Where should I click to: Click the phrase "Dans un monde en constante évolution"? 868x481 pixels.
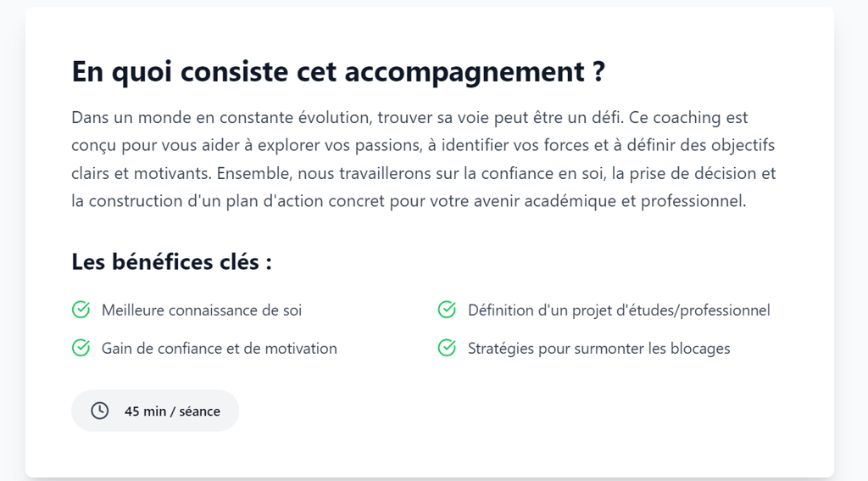tap(219, 118)
